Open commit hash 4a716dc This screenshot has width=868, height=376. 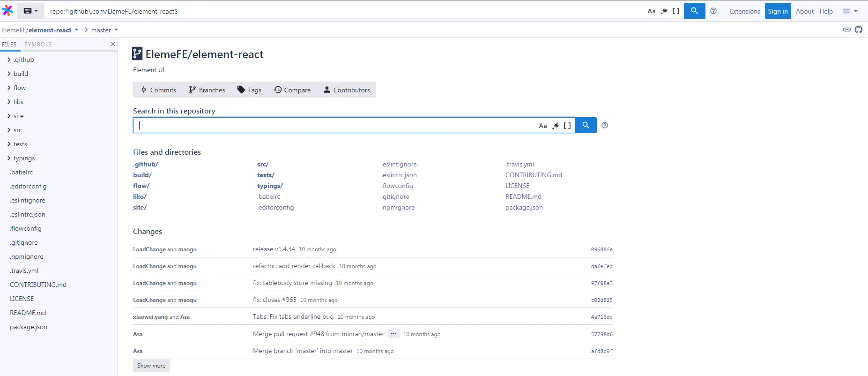[601, 317]
